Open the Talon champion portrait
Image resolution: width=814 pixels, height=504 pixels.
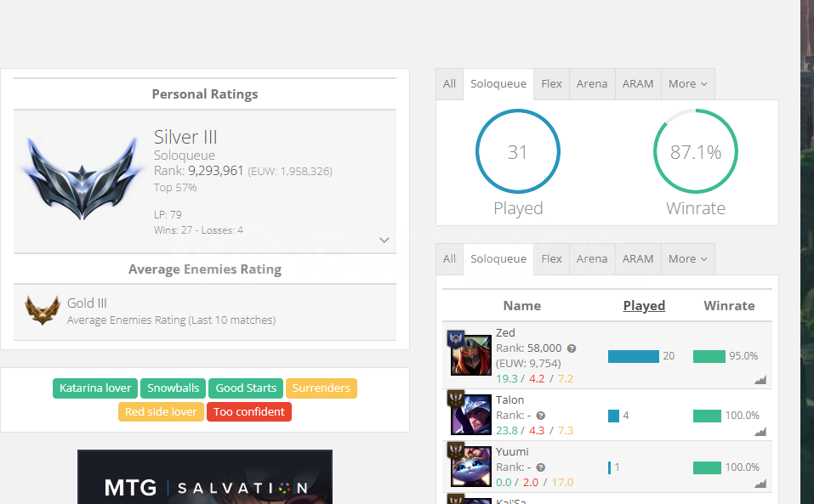(x=471, y=415)
